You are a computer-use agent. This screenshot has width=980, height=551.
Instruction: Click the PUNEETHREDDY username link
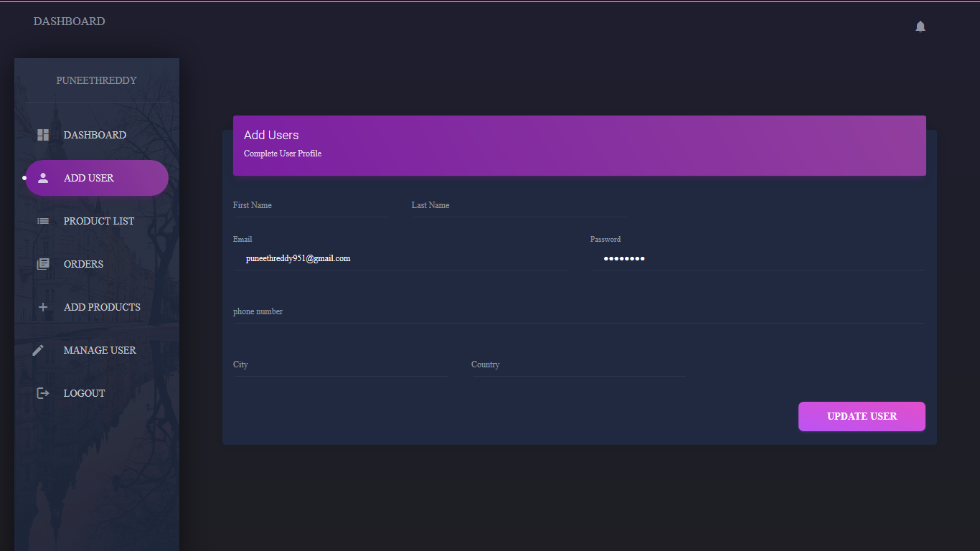pyautogui.click(x=97, y=80)
